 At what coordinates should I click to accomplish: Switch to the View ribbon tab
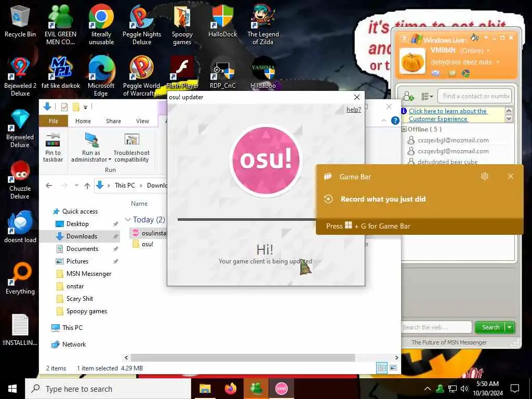click(x=142, y=121)
